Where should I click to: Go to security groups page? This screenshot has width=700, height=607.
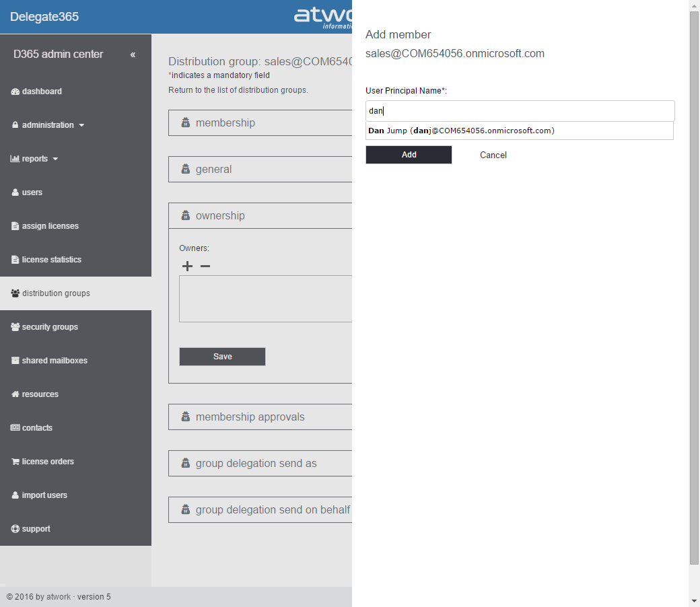pos(50,326)
